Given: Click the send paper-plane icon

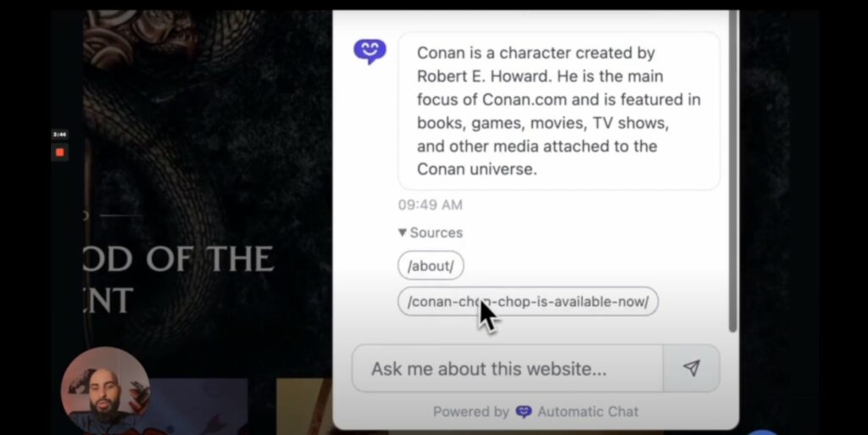Looking at the screenshot, I should pos(692,369).
